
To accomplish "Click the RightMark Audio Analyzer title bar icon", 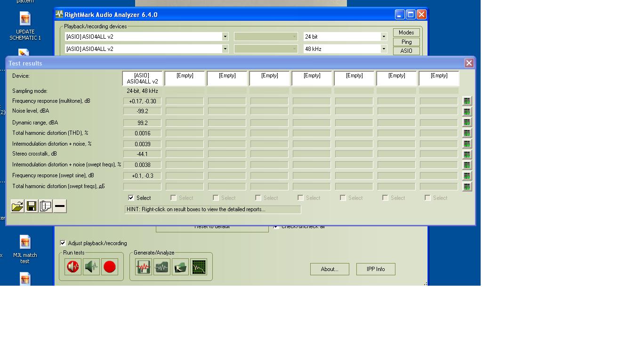I will pos(59,15).
